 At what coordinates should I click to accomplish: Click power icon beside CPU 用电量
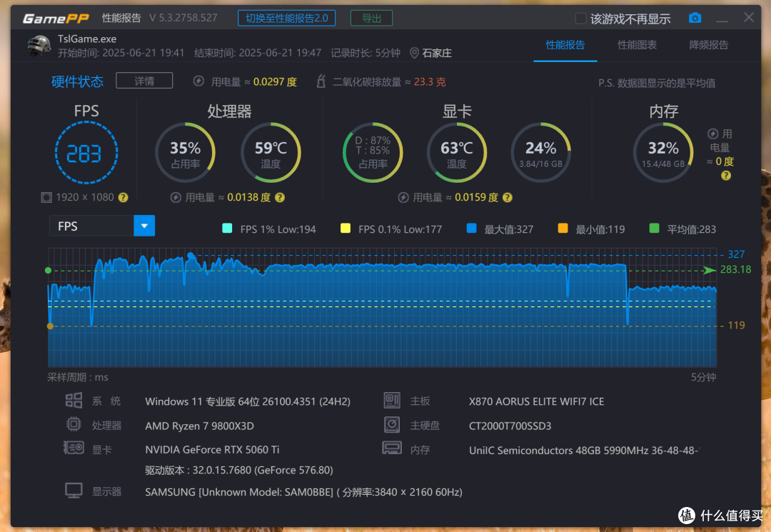(x=176, y=198)
